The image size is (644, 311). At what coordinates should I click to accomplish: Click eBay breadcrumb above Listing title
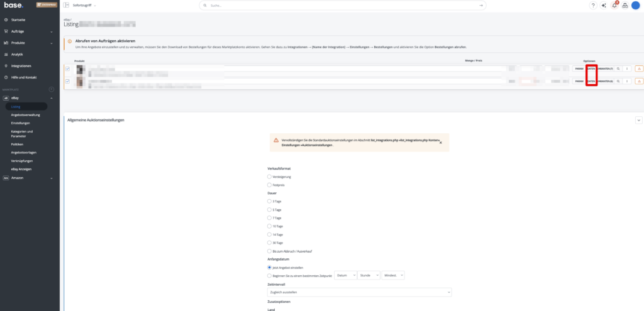coord(67,19)
